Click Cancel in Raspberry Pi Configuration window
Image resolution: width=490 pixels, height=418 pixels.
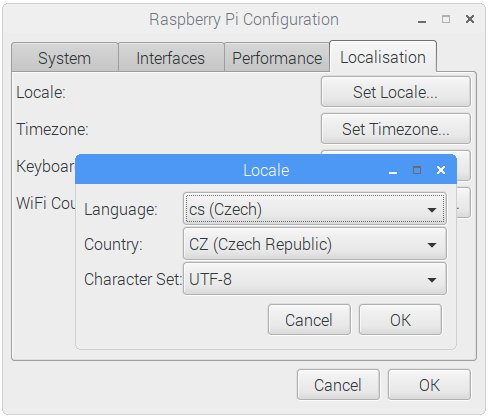pos(338,385)
